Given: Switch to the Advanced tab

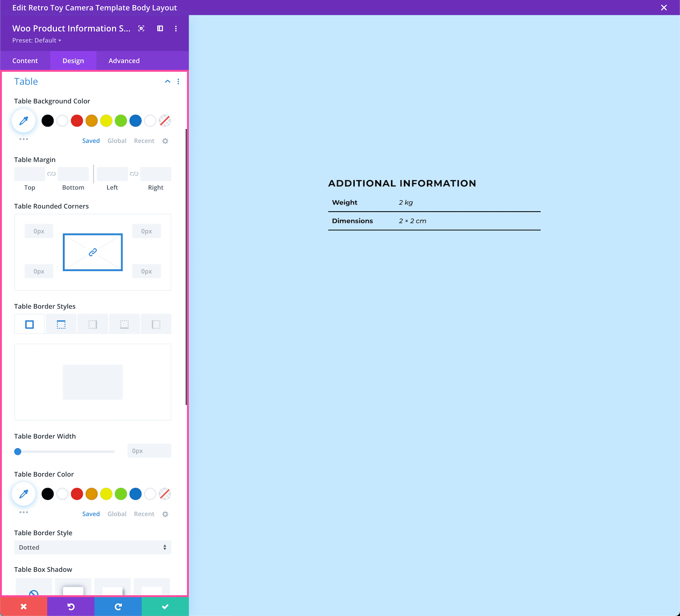Looking at the screenshot, I should pyautogui.click(x=124, y=61).
